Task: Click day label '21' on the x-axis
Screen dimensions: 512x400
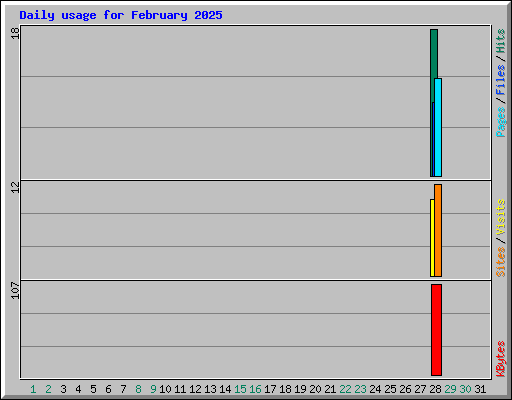Action: tap(330, 389)
